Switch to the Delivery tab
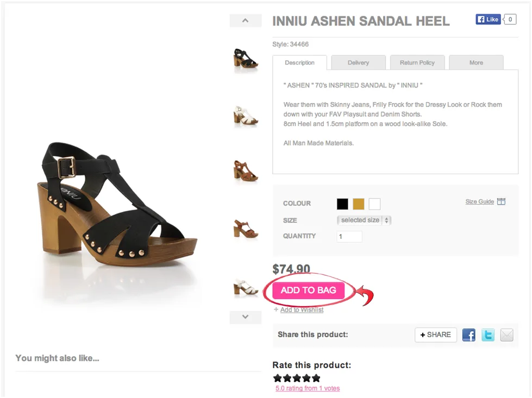 click(x=358, y=62)
